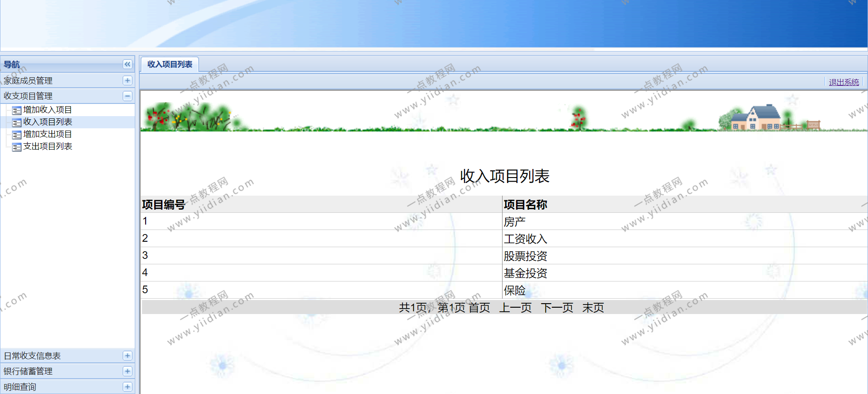Go to 上一页 in pagination
This screenshot has height=394, width=868.
[x=515, y=308]
